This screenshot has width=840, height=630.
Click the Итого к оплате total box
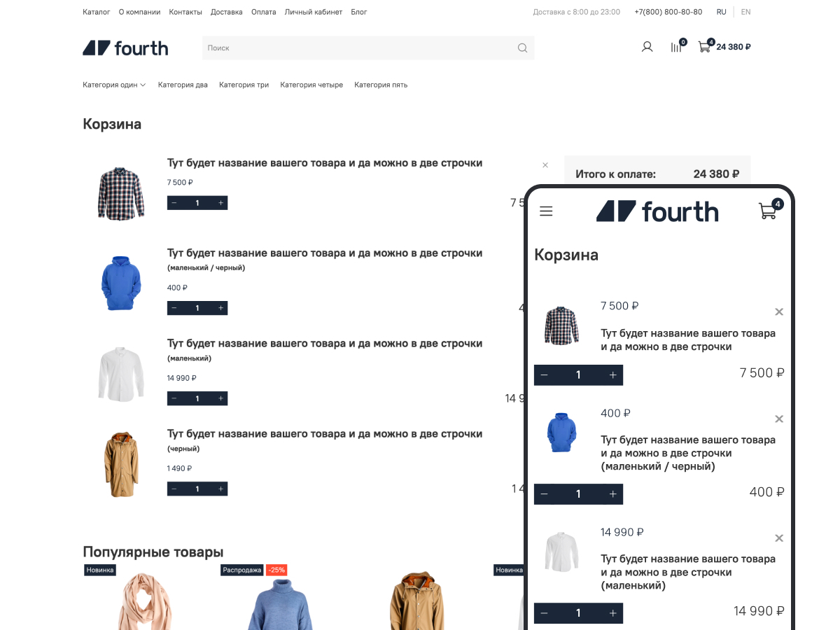coord(657,171)
